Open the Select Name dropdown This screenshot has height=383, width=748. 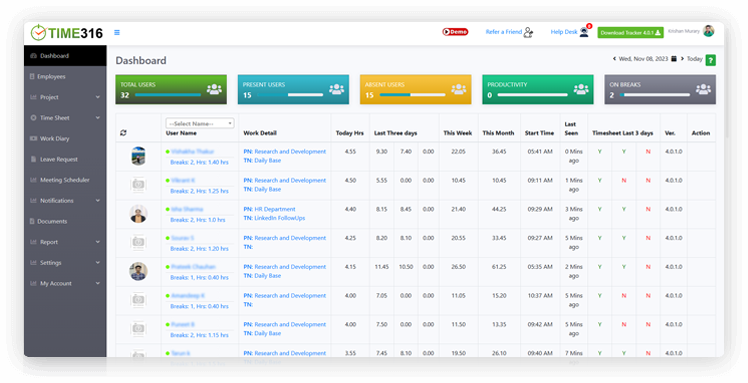(200, 123)
